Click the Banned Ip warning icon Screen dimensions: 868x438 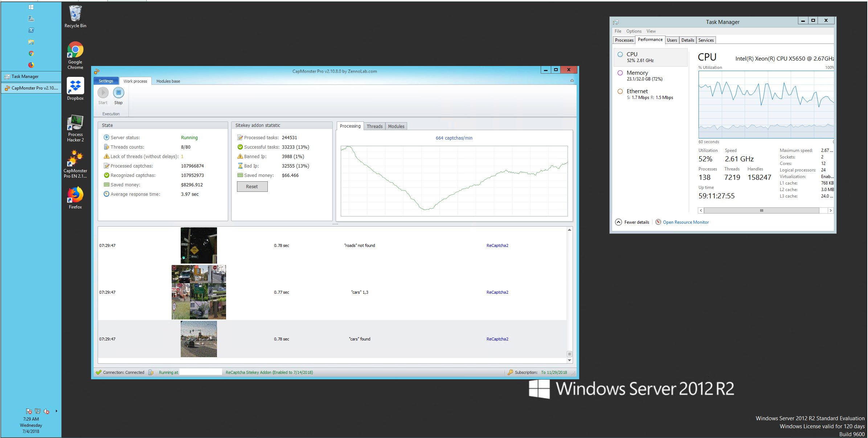tap(240, 156)
